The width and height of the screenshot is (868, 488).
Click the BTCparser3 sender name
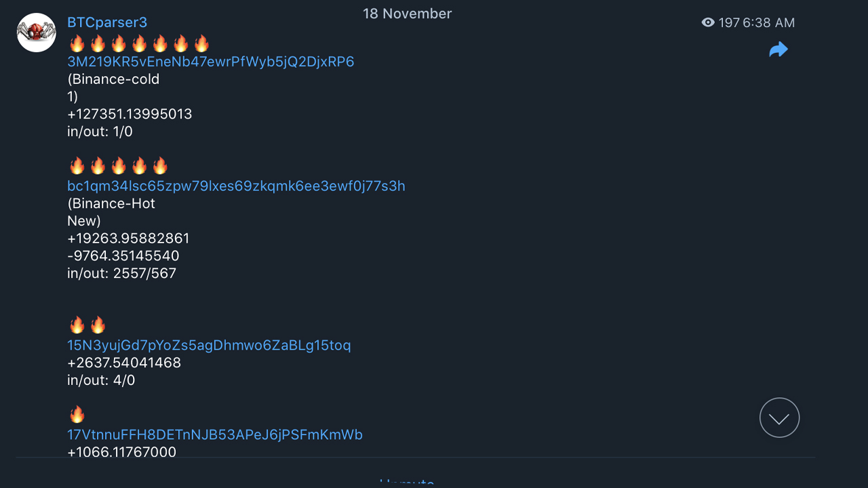pyautogui.click(x=107, y=22)
